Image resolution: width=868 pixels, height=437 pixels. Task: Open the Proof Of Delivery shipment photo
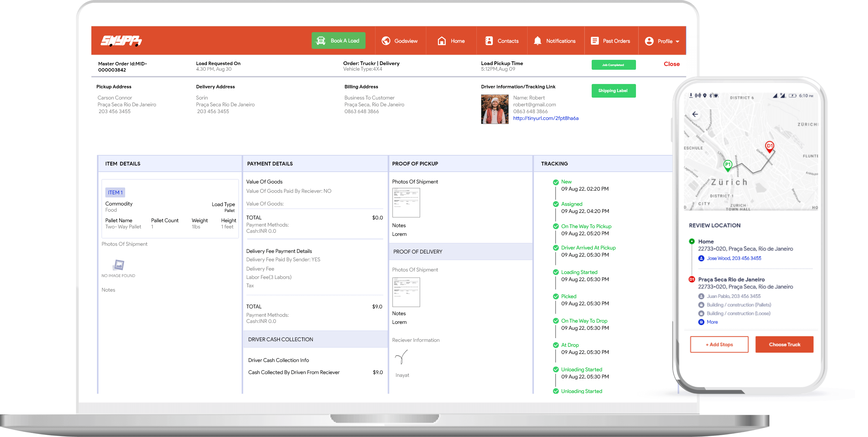(406, 292)
